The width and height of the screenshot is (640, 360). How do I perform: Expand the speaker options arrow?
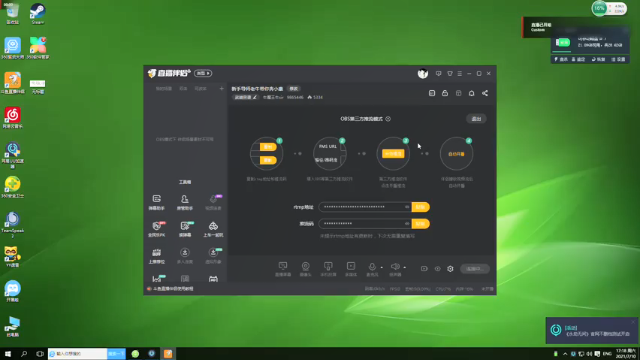(404, 268)
